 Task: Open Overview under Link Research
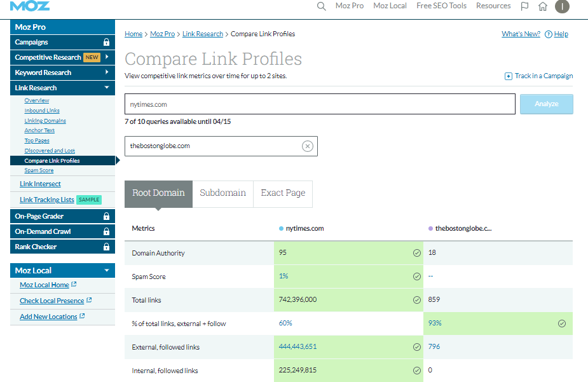(x=37, y=100)
